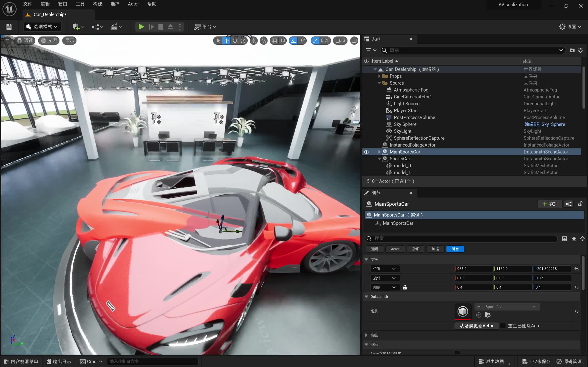
Task: Select the rotate gizmo tool
Action: 235,41
